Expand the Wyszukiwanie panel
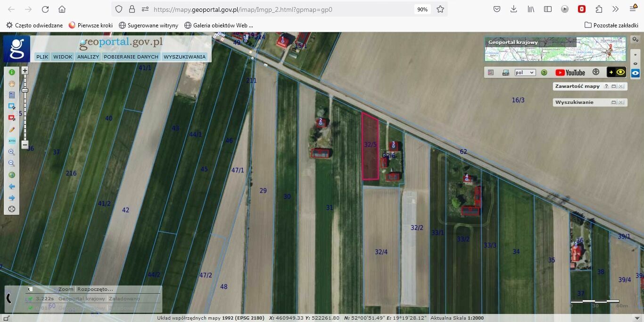Viewport: 644px width, 322px height. tap(613, 102)
